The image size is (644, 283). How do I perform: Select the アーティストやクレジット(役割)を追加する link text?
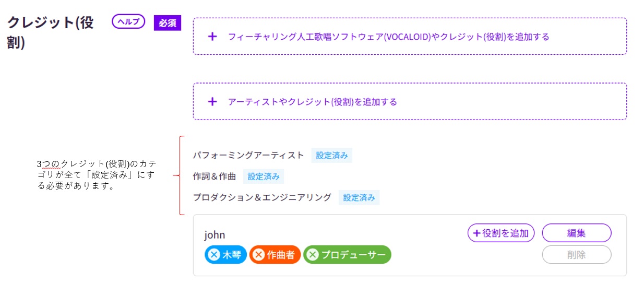pyautogui.click(x=312, y=101)
